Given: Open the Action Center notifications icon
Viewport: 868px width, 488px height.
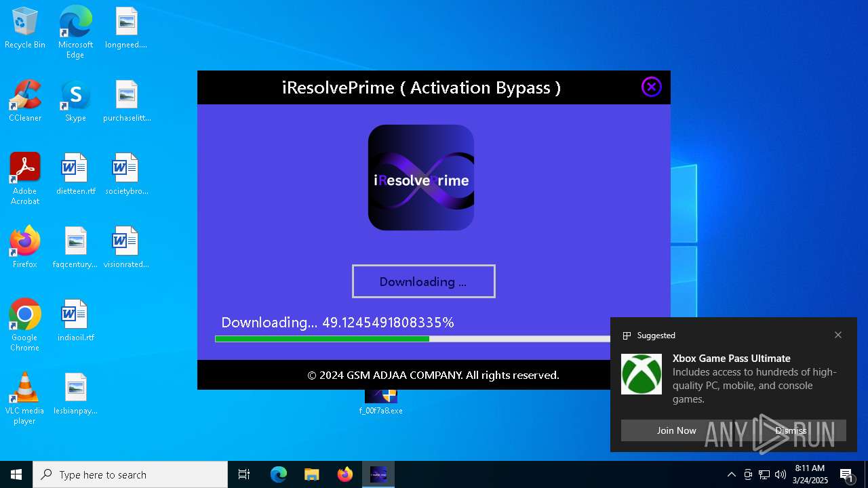Looking at the screenshot, I should pos(847,474).
